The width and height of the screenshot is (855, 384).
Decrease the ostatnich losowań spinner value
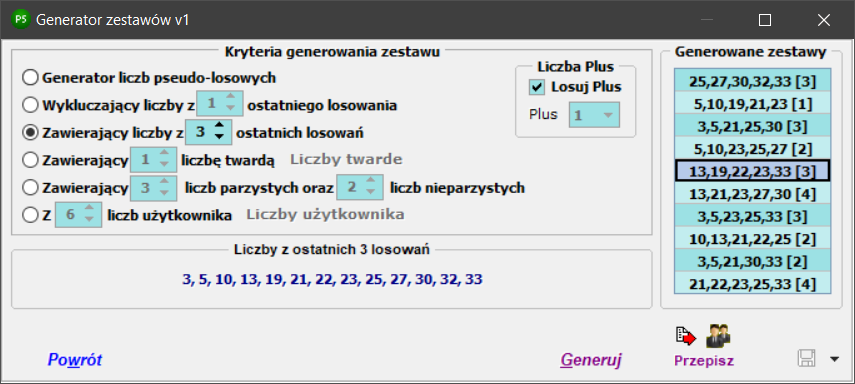tap(219, 137)
